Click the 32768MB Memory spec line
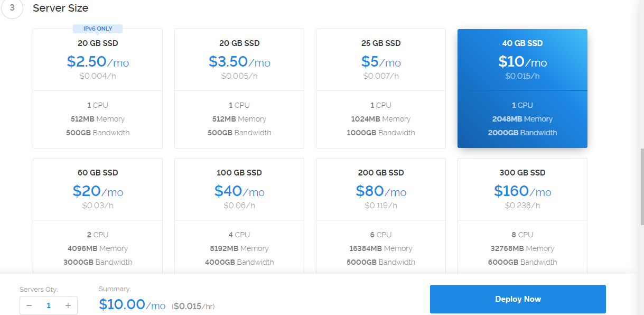Screen dimensions: 644x315 pyautogui.click(x=522, y=248)
